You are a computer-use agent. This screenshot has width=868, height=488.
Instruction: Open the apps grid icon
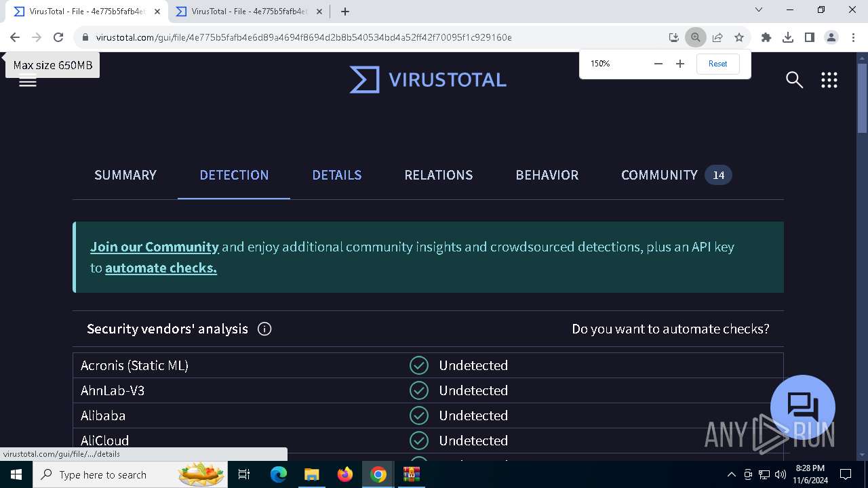pos(829,80)
